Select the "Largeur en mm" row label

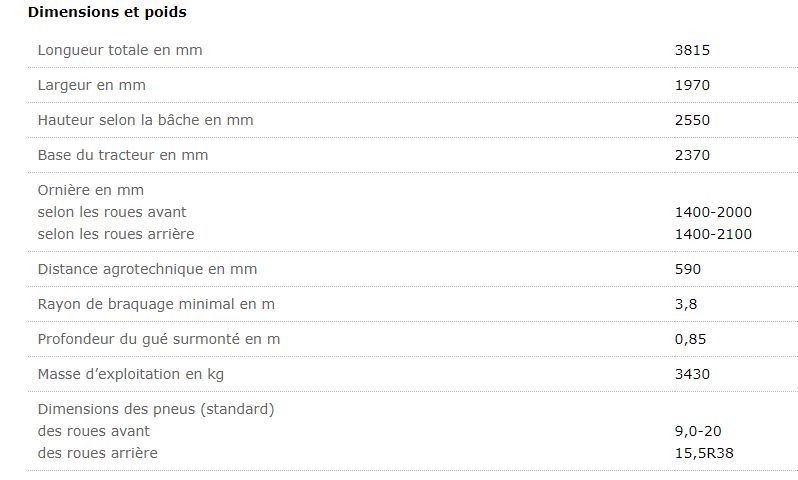click(x=91, y=85)
